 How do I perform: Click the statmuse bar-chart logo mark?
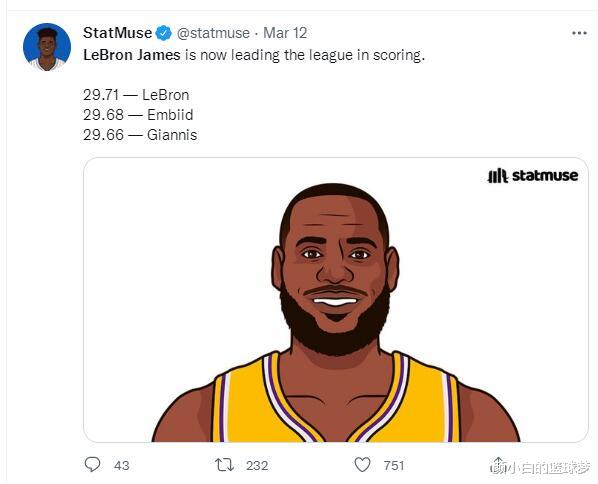coord(498,176)
